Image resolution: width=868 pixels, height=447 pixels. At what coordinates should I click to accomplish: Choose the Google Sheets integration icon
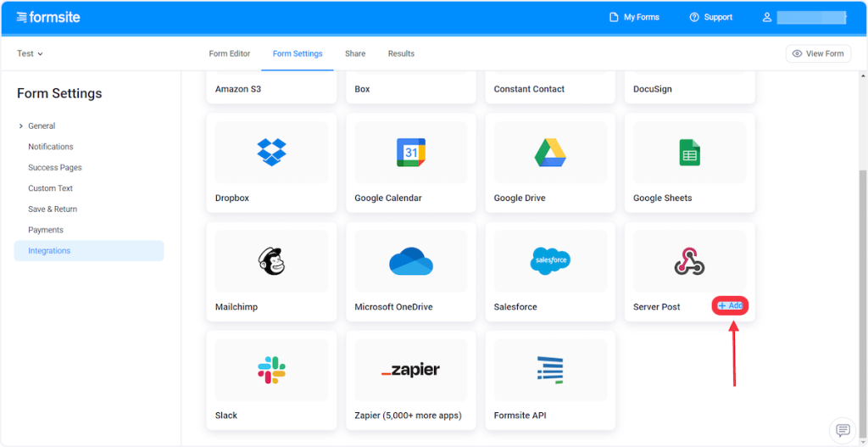(x=689, y=153)
